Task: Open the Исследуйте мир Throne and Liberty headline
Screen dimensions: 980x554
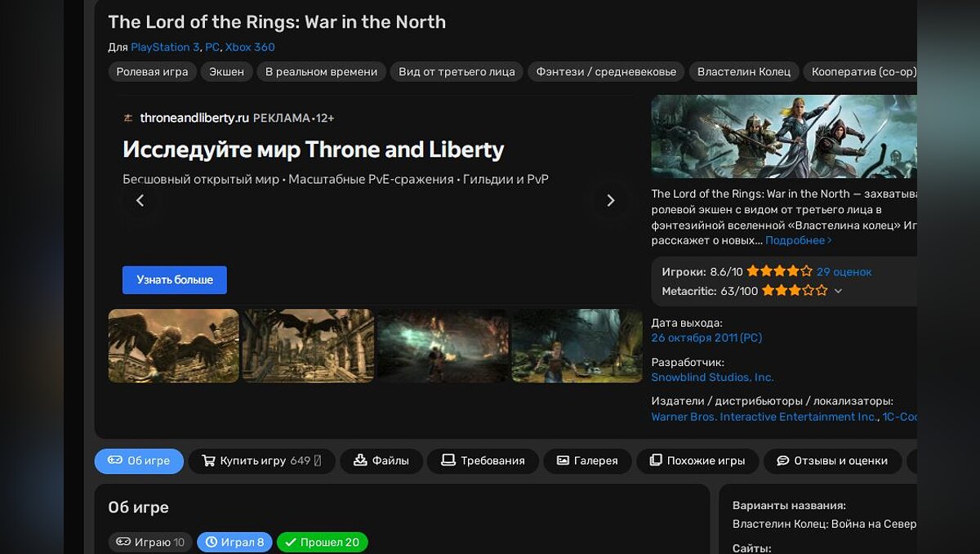Action: point(314,150)
